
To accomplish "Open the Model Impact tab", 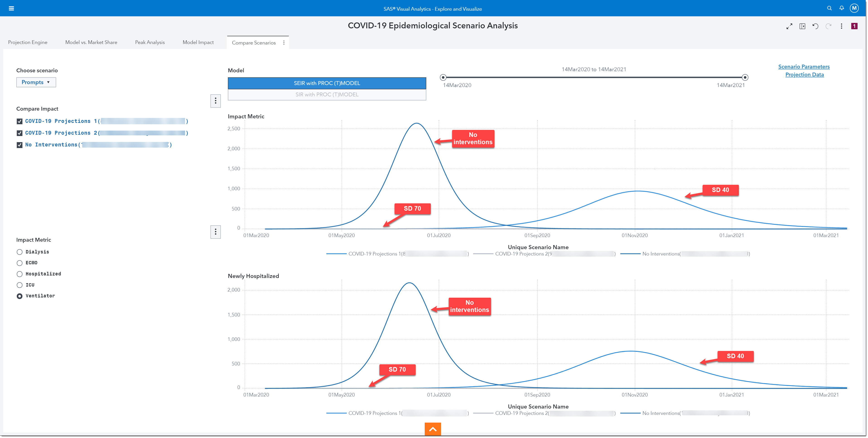I will coord(198,42).
